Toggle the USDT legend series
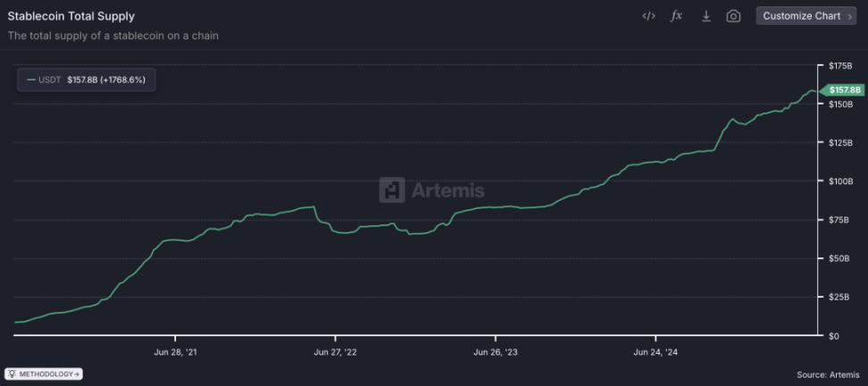This screenshot has width=868, height=386. 88,80
